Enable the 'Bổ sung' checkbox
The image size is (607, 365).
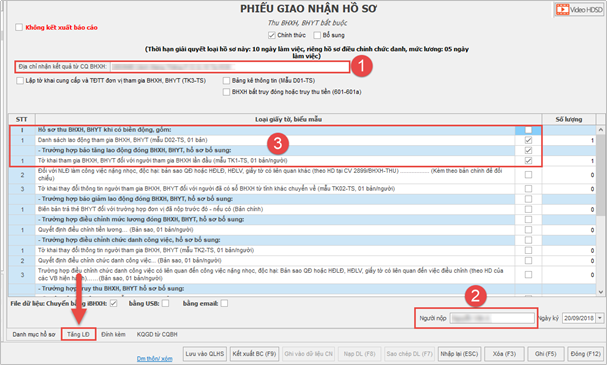(317, 35)
